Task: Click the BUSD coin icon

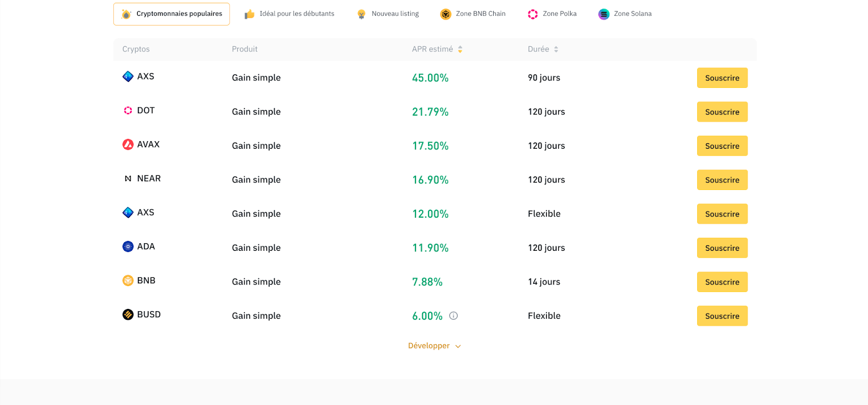Action: 128,314
